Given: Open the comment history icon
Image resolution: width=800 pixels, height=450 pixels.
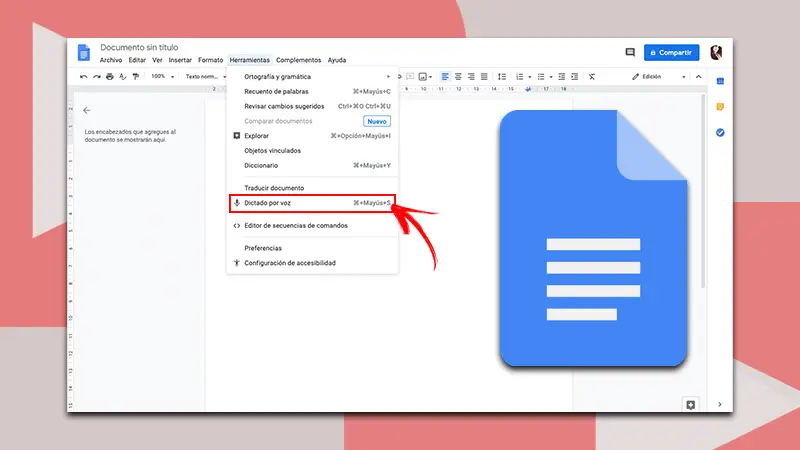Looking at the screenshot, I should pos(630,52).
